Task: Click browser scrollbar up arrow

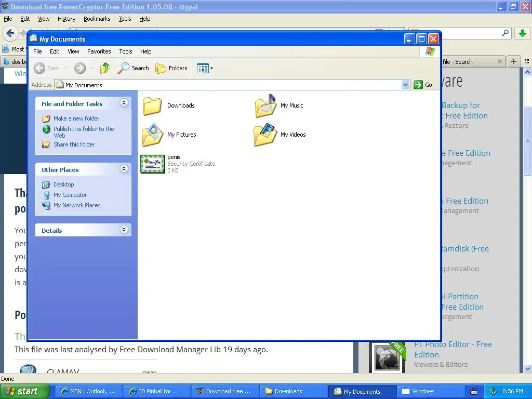Action: tap(527, 72)
